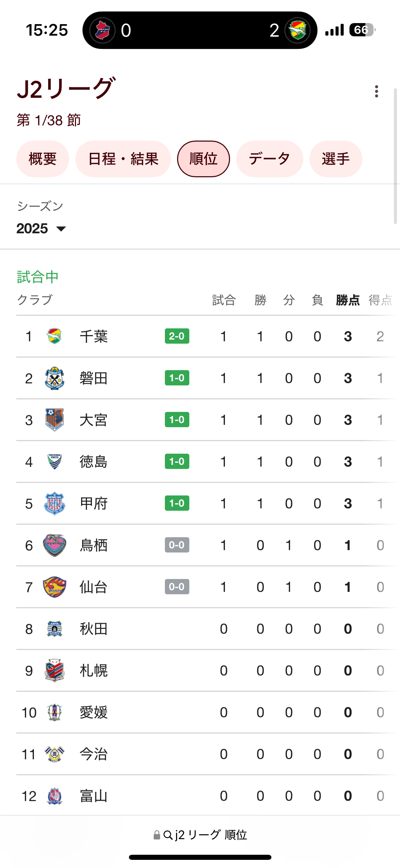Open the 選手 tab
The width and height of the screenshot is (400, 868).
(336, 159)
